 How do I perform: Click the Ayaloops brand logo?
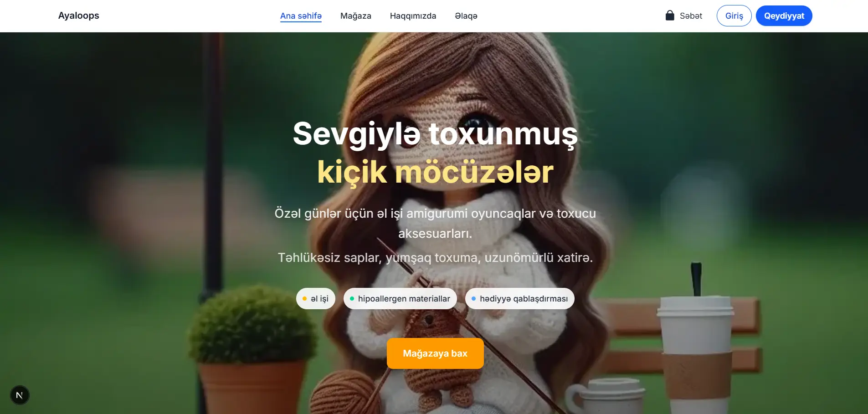pyautogui.click(x=78, y=15)
